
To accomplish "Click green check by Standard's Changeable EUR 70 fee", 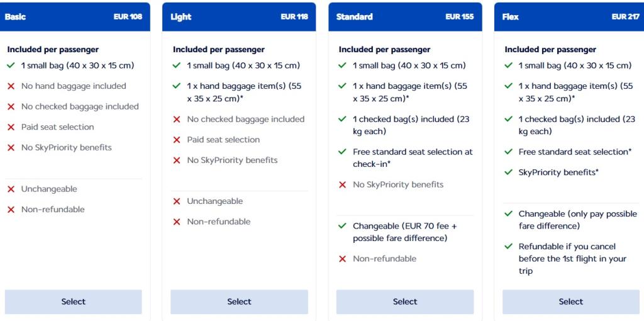I will point(343,226).
